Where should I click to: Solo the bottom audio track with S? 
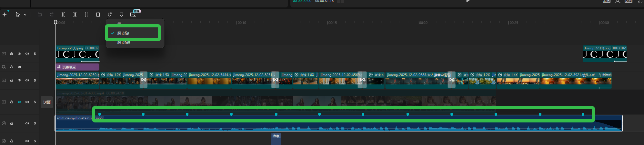click(35, 141)
